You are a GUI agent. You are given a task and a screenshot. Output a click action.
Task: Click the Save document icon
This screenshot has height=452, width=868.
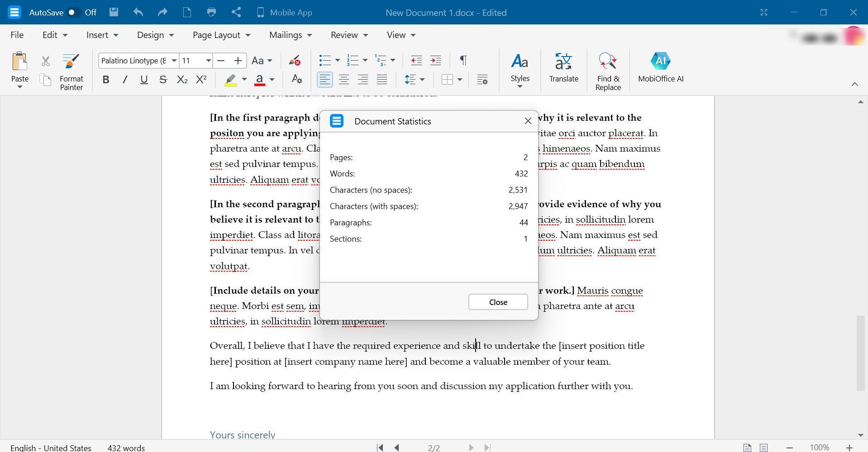pyautogui.click(x=114, y=12)
